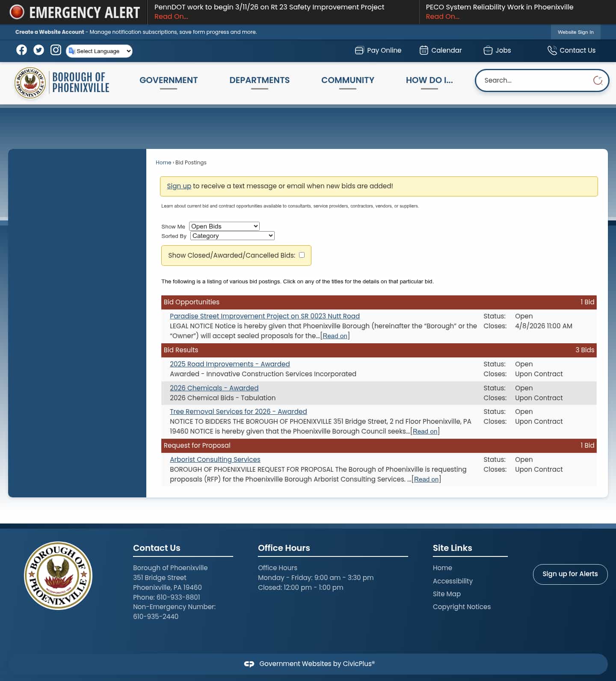Click the Bid Postings breadcrumb text
The height and width of the screenshot is (681, 616).
(191, 163)
